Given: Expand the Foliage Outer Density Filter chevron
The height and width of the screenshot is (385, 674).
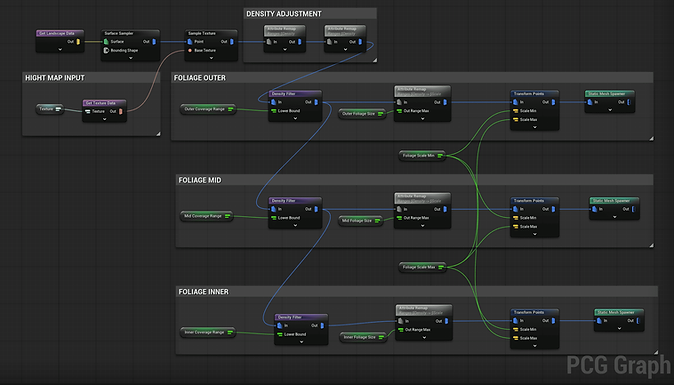Looking at the screenshot, I should 295,119.
